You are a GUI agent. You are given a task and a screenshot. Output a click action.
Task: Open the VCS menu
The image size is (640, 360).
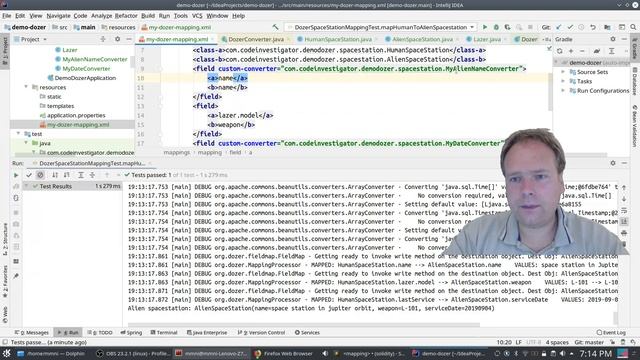pos(197,16)
